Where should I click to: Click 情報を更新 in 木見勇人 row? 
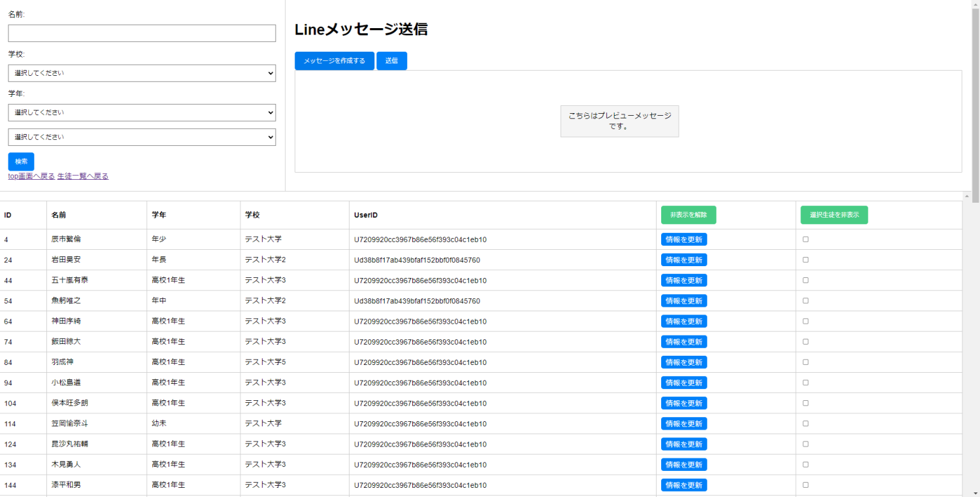[684, 464]
